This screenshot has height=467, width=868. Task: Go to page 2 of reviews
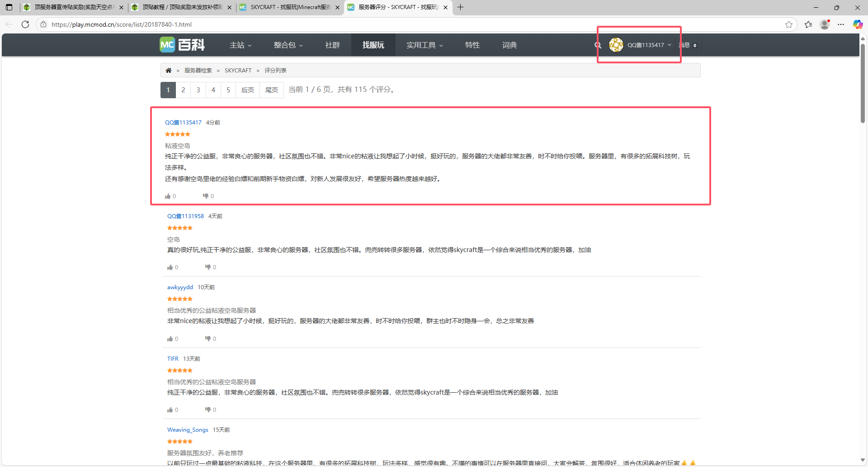[183, 90]
